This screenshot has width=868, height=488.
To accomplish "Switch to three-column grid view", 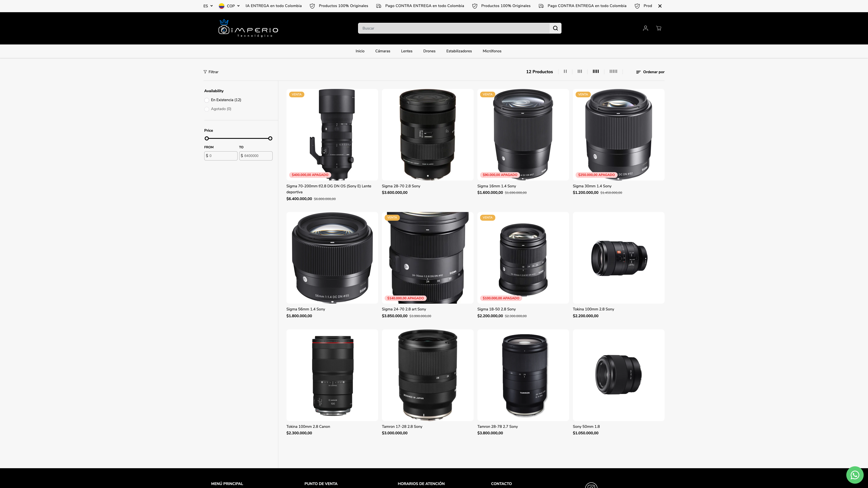I will 580,71.
